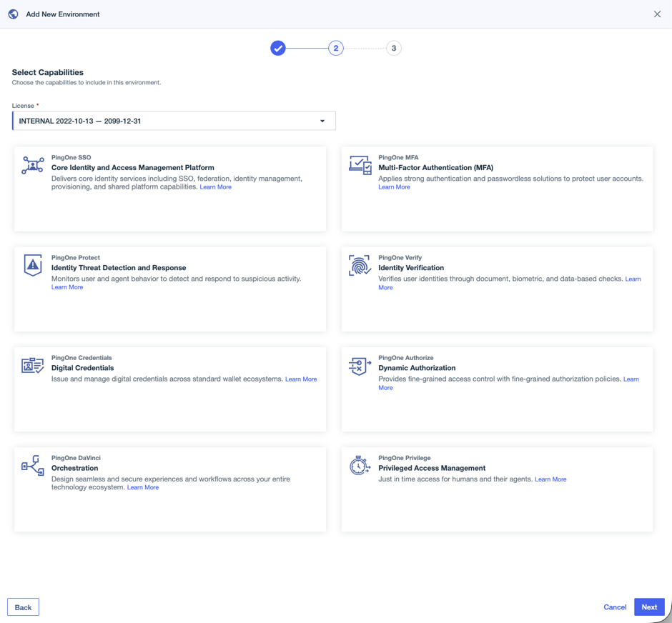Image resolution: width=672 pixels, height=623 pixels.
Task: Open Learn More link for PingOne MFA
Action: 394,187
